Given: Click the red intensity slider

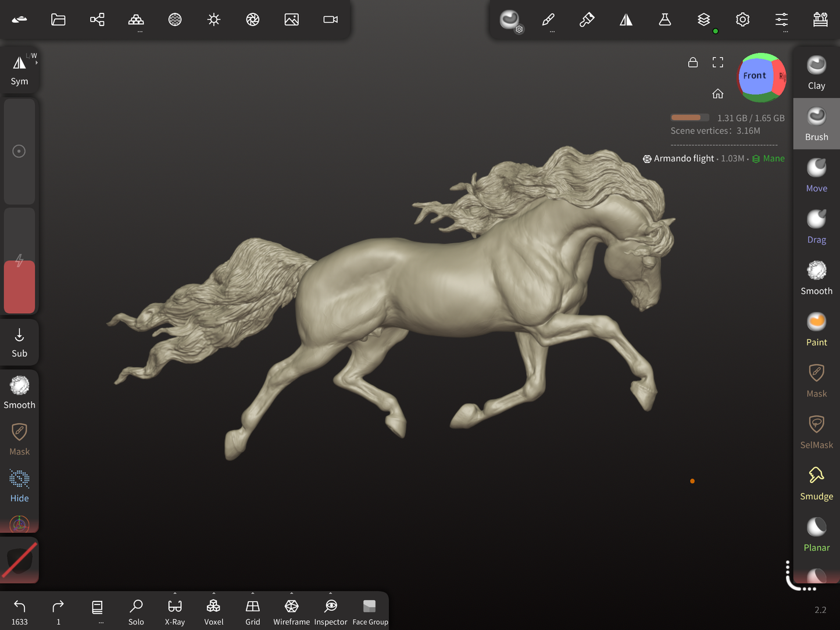Looking at the screenshot, I should pyautogui.click(x=19, y=287).
